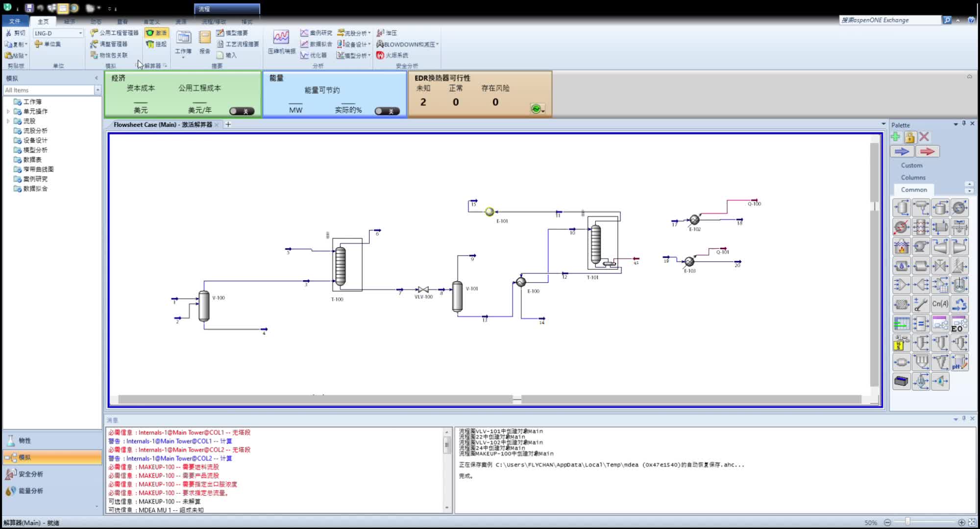The height and width of the screenshot is (529, 980).
Task: Select the Recycle block icon in the palette
Action: [959, 304]
